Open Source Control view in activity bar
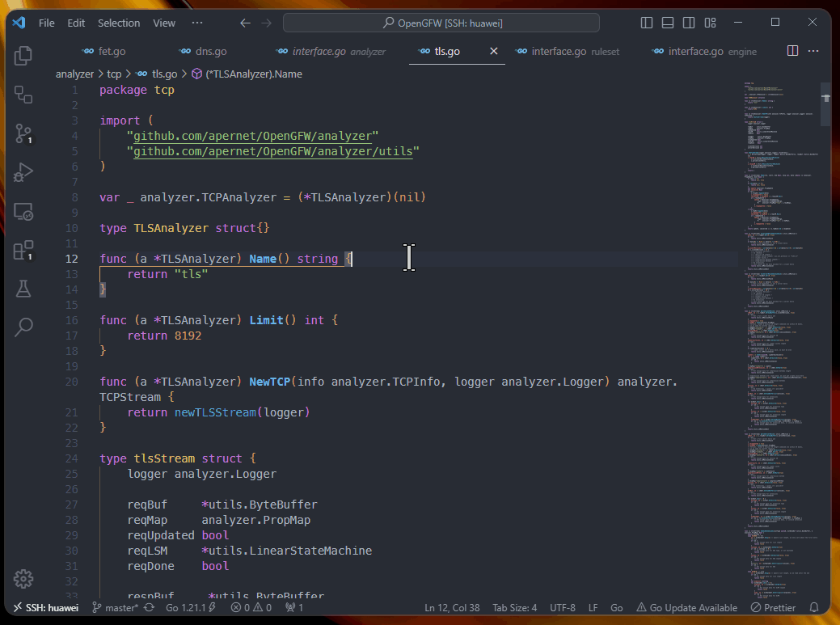The width and height of the screenshot is (840, 625). (23, 133)
